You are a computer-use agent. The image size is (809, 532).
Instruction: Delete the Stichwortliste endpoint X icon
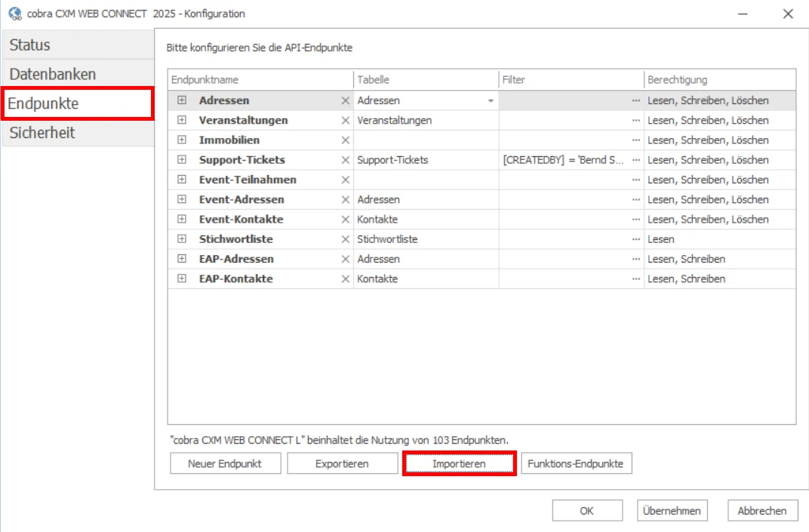[345, 239]
